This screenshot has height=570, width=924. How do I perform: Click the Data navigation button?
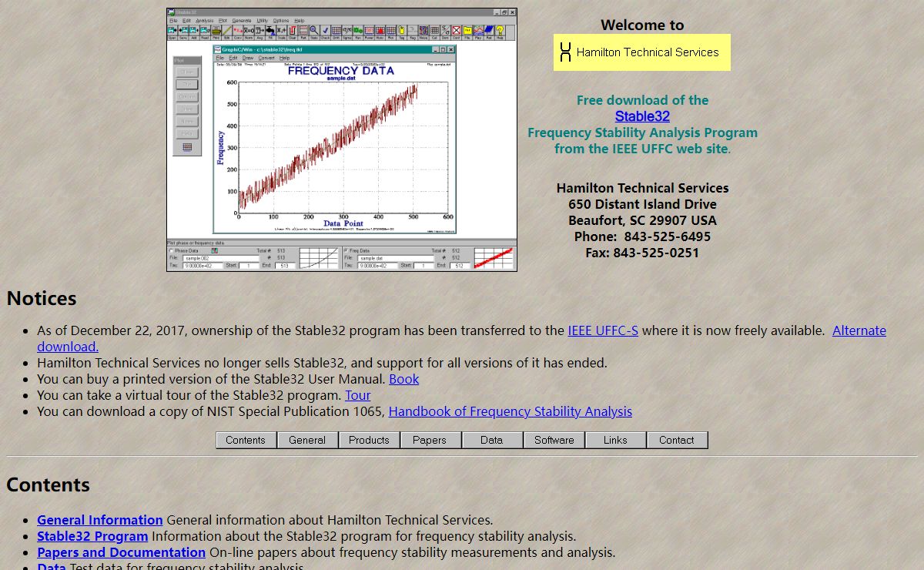click(x=491, y=440)
